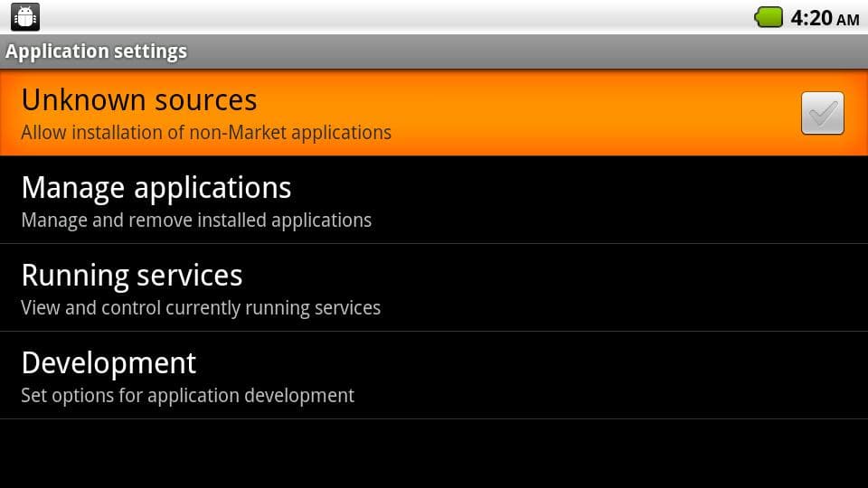Tap "View and control currently running services" text
The image size is (868, 488).
(x=201, y=308)
